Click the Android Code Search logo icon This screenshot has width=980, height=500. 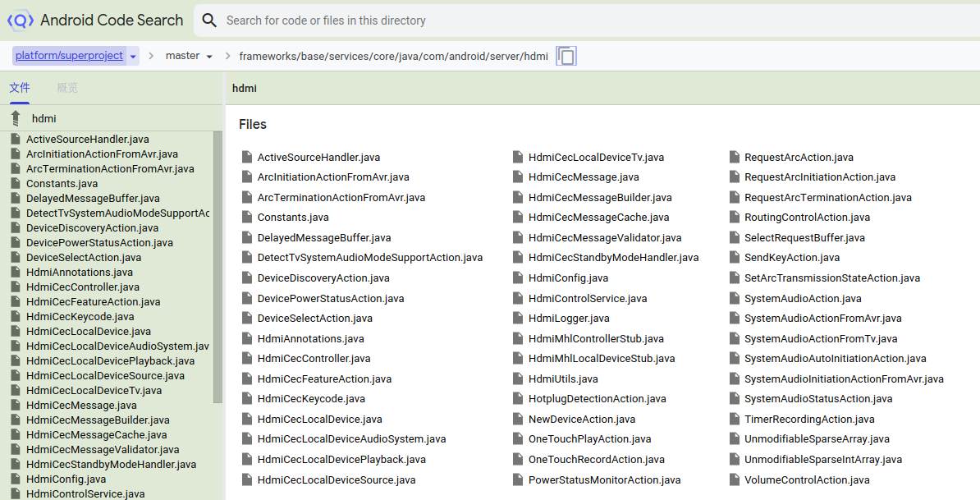pos(20,21)
